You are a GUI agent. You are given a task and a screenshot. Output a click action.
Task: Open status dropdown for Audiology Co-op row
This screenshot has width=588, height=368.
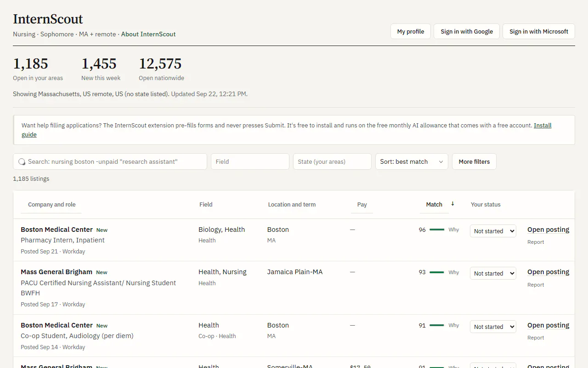[x=493, y=327]
